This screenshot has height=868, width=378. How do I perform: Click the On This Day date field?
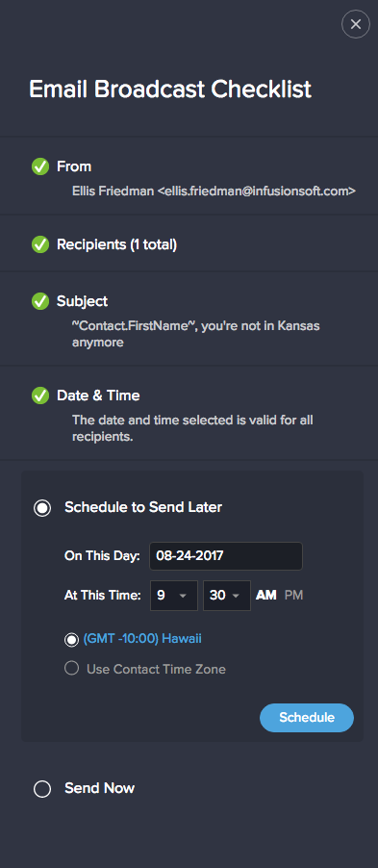tap(226, 556)
